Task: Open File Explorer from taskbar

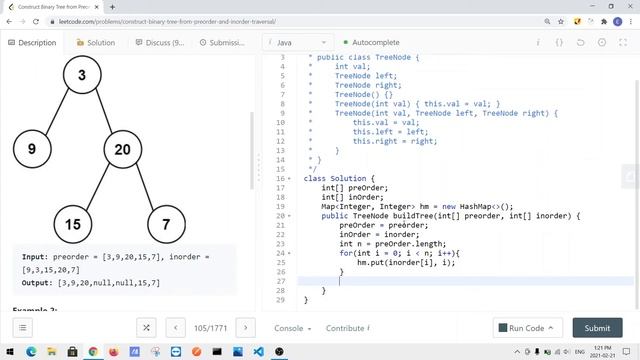Action: (52, 351)
